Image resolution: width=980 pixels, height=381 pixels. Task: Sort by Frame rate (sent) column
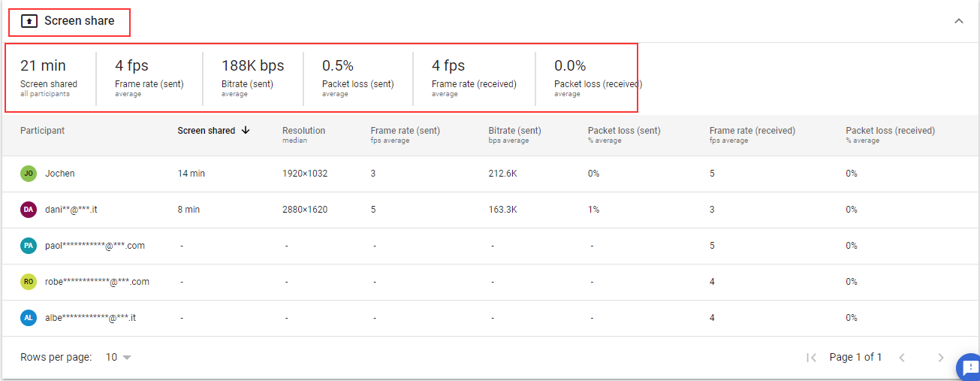[405, 131]
